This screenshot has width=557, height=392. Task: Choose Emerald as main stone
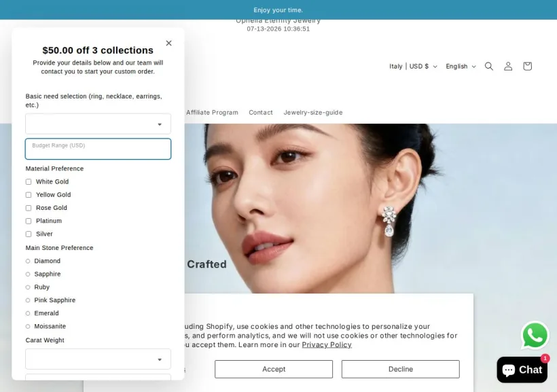click(x=28, y=313)
